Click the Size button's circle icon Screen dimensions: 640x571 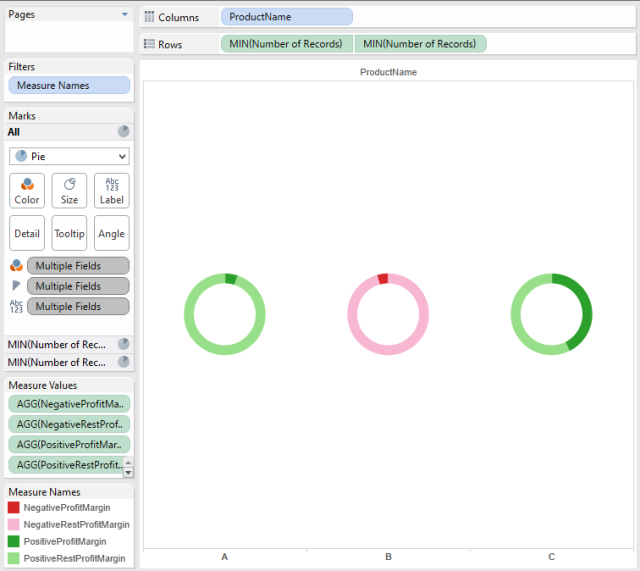pos(69,184)
